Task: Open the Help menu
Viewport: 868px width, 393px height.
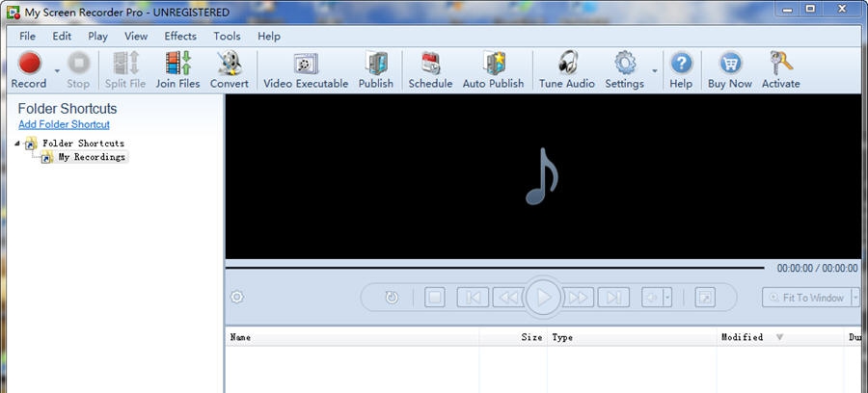Action: (269, 36)
